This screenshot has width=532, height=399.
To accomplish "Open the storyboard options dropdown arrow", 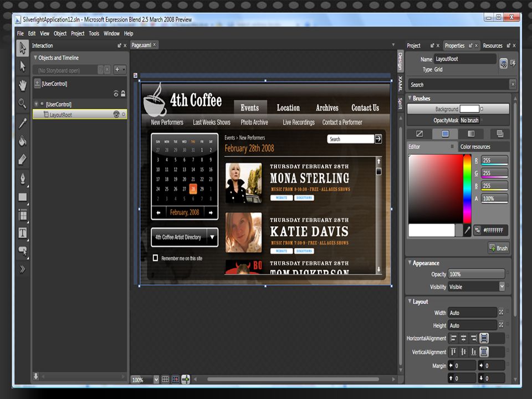I will point(124,70).
